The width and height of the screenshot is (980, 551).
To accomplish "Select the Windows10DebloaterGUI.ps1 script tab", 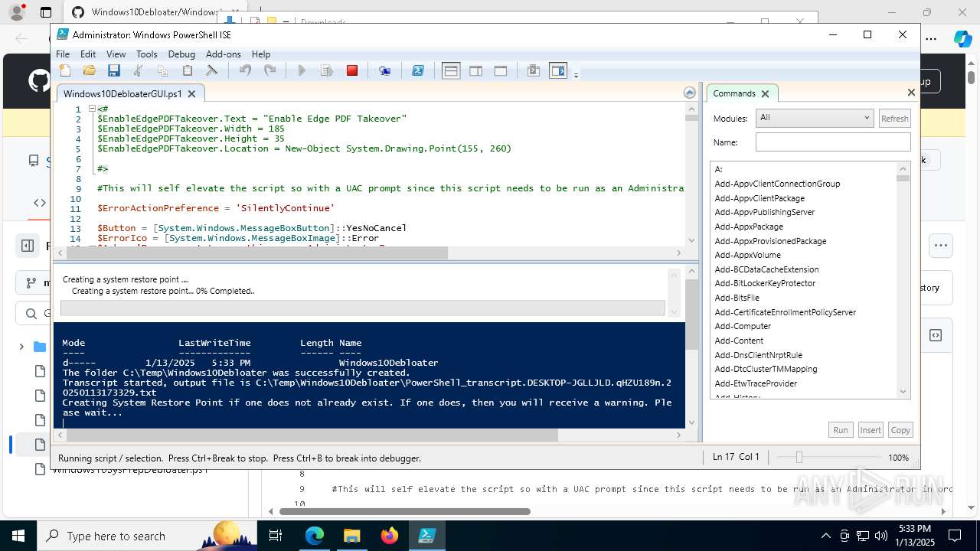I will (x=122, y=93).
